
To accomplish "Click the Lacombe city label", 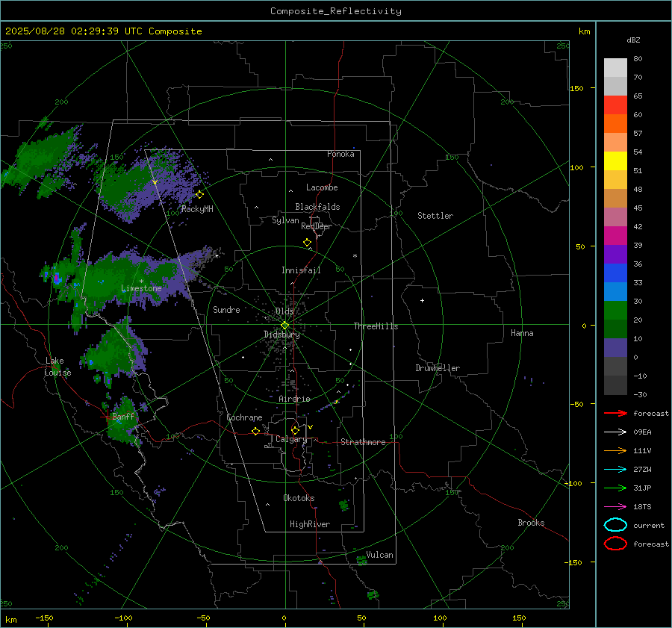I will point(322,187).
